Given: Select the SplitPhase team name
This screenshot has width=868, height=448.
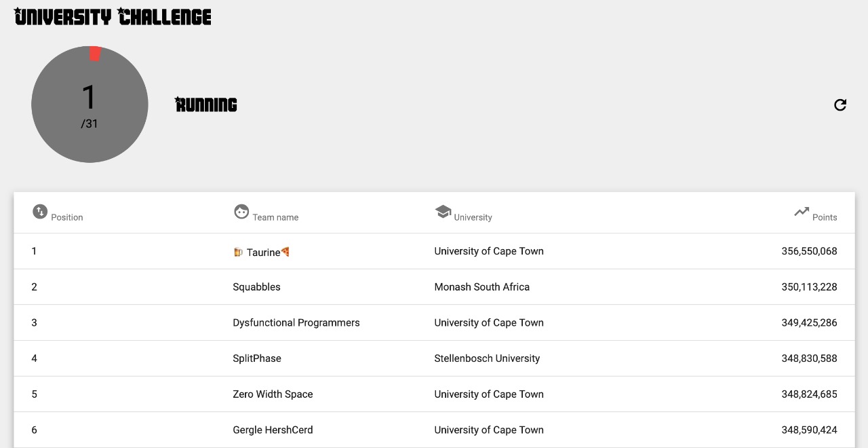Looking at the screenshot, I should coord(257,358).
